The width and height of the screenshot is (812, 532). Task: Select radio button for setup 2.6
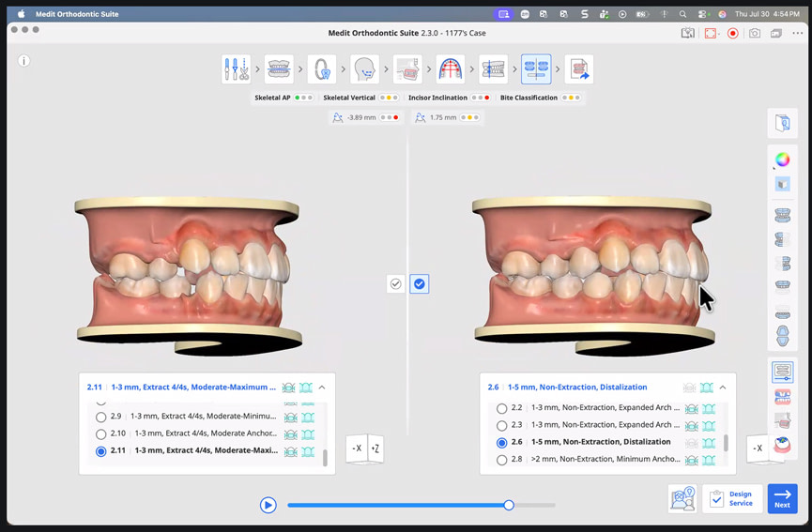501,443
